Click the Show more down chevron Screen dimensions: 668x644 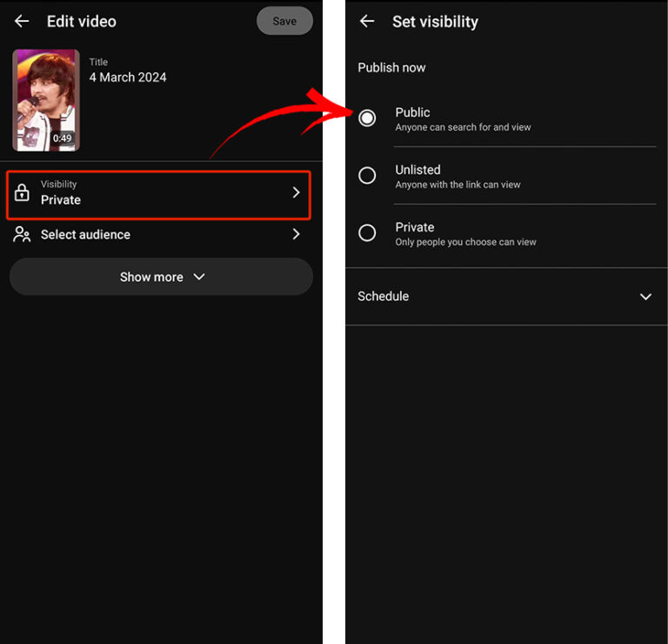[199, 277]
